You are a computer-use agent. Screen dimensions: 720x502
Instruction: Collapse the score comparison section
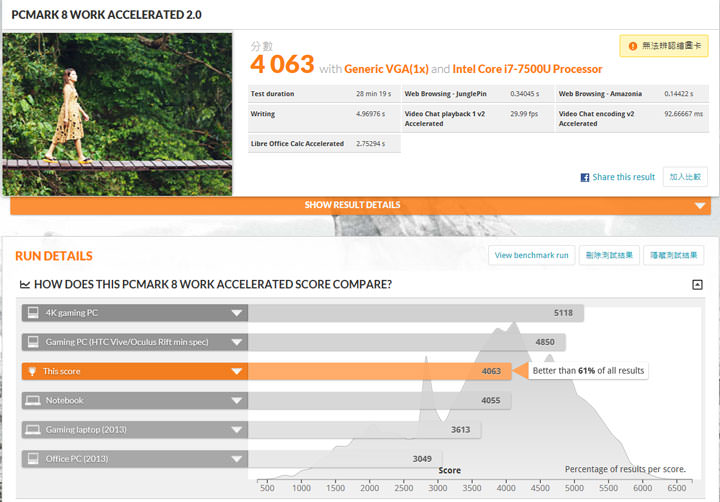[697, 285]
